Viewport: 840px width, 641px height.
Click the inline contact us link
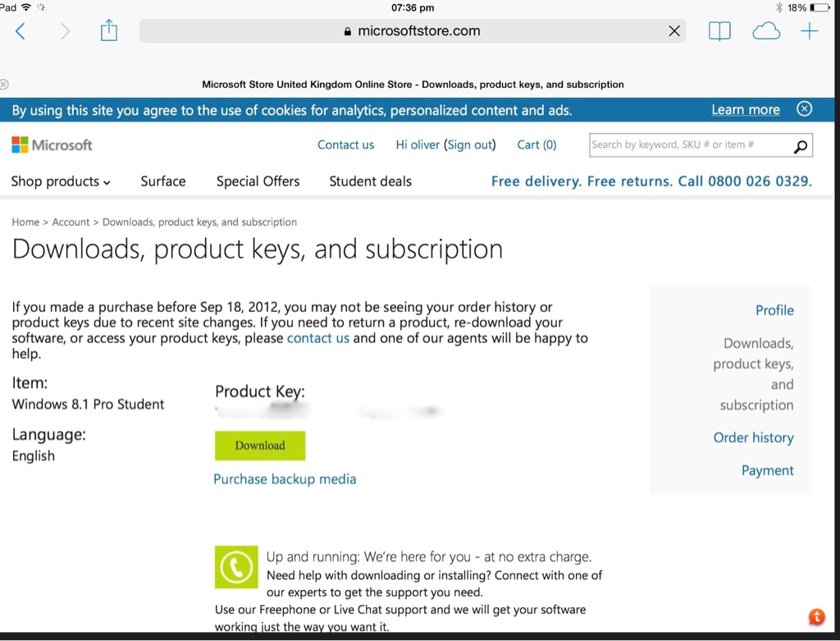pyautogui.click(x=318, y=338)
